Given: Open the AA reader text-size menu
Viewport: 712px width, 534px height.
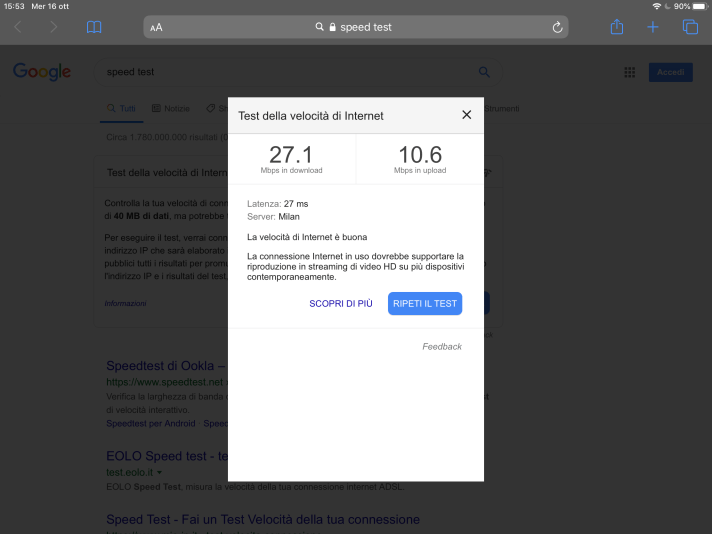Looking at the screenshot, I should (x=156, y=28).
